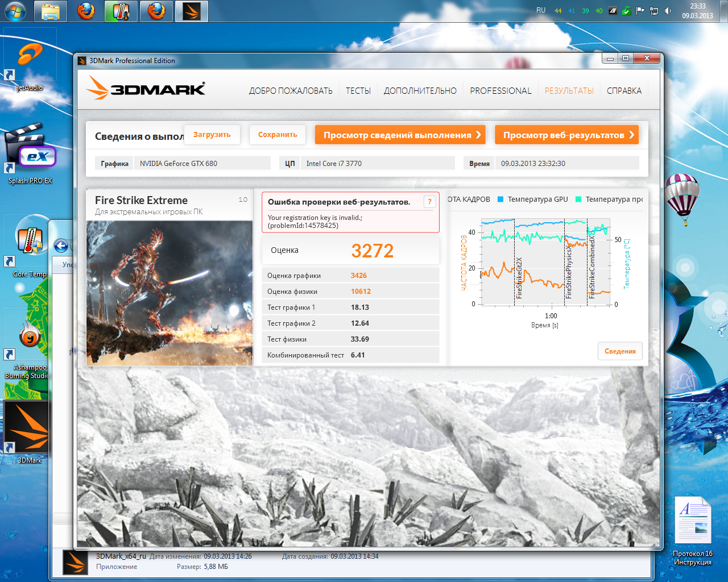
Task: Open Ashampoo Burning Studio desktop icon
Action: [x=30, y=338]
